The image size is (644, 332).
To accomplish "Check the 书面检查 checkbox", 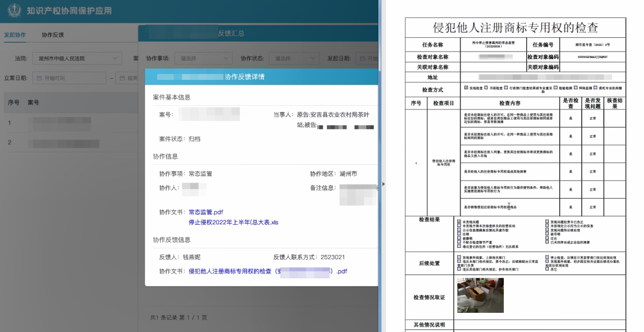I will [x=486, y=88].
